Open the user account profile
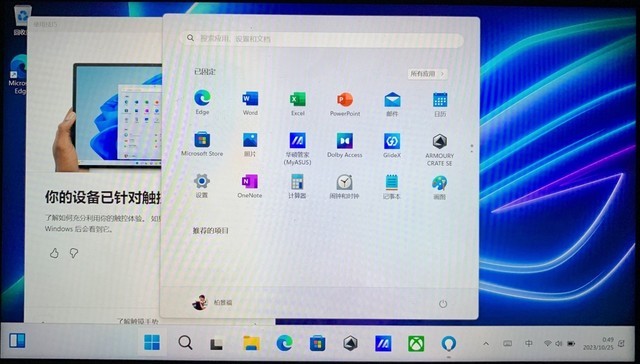Image resolution: width=640 pixels, height=364 pixels. 212,302
